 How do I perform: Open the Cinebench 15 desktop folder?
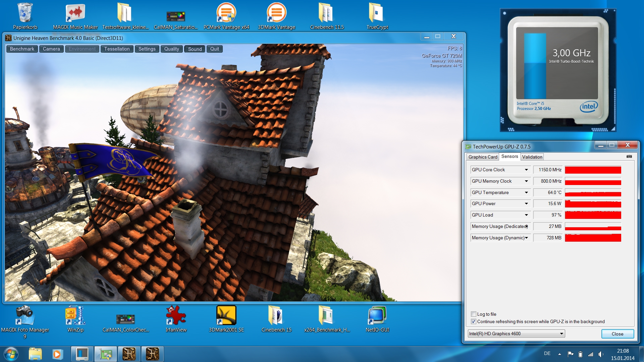click(x=276, y=316)
